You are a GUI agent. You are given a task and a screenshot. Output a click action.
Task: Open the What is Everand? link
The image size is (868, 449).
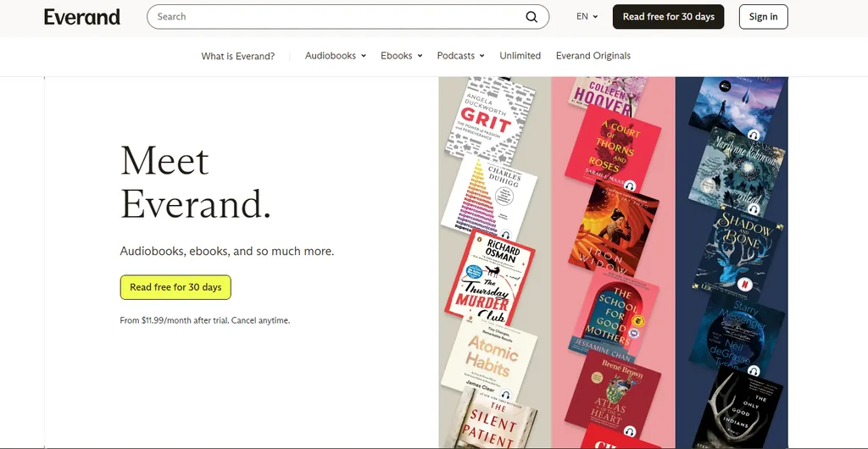238,56
